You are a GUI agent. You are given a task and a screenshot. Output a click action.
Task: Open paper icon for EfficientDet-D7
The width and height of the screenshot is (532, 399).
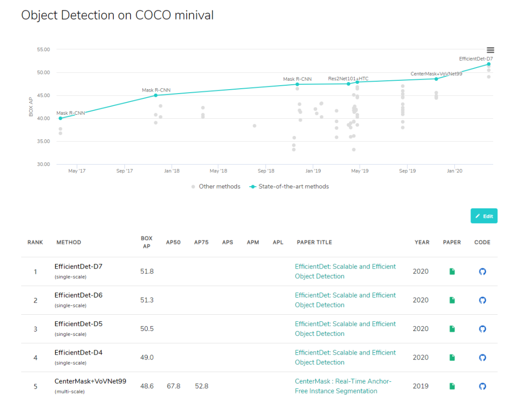click(452, 271)
